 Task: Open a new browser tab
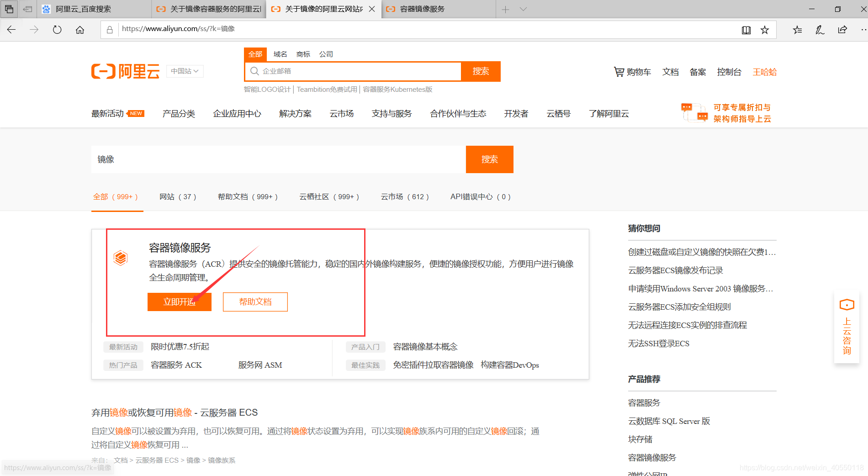[x=505, y=9]
